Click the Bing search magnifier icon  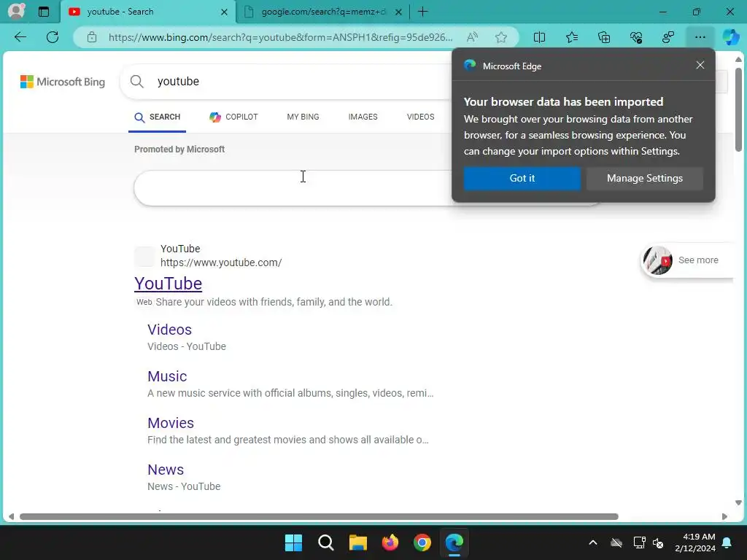click(136, 82)
